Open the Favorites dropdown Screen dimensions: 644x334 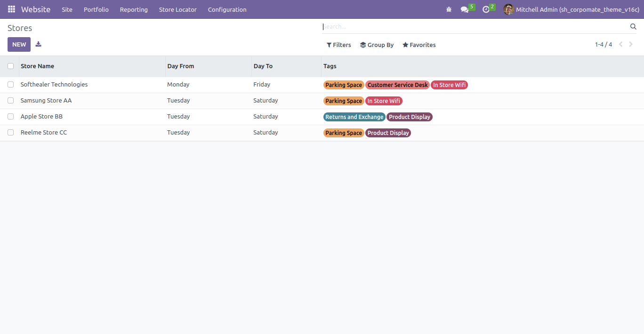[419, 45]
